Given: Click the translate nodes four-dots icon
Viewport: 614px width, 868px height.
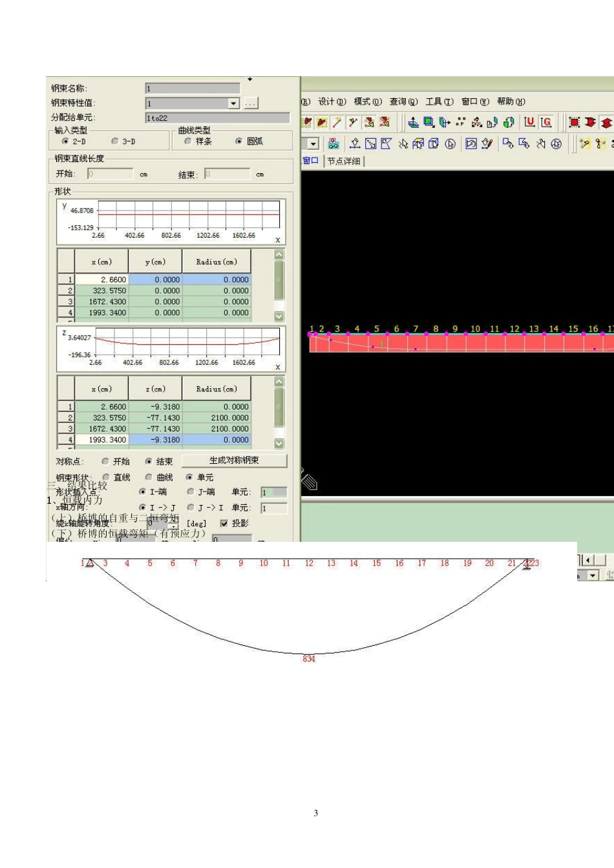Looking at the screenshot, I should pyautogui.click(x=461, y=122).
